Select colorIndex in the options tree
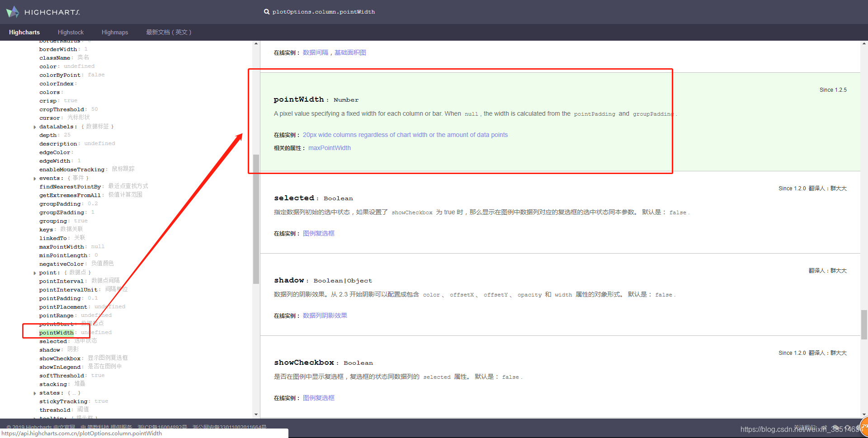 [57, 84]
